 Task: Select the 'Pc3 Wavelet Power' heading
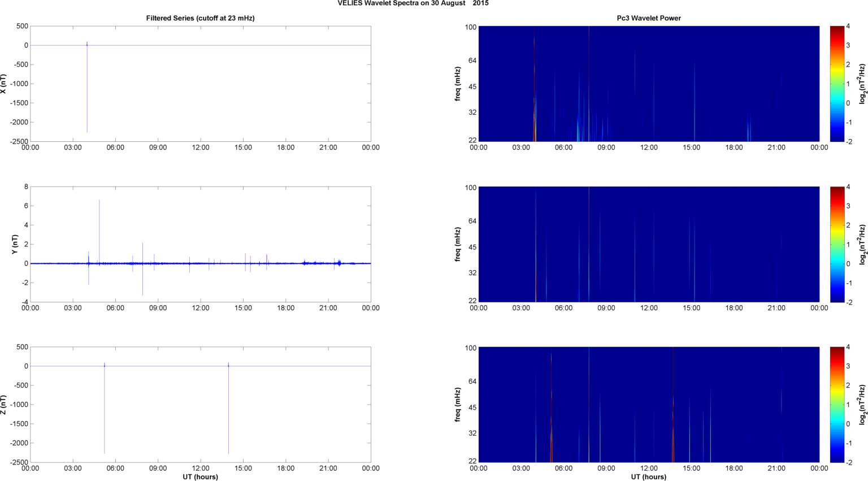click(x=649, y=18)
